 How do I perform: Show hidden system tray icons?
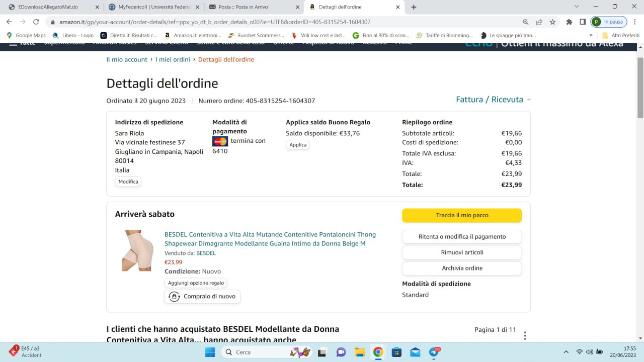point(566,352)
